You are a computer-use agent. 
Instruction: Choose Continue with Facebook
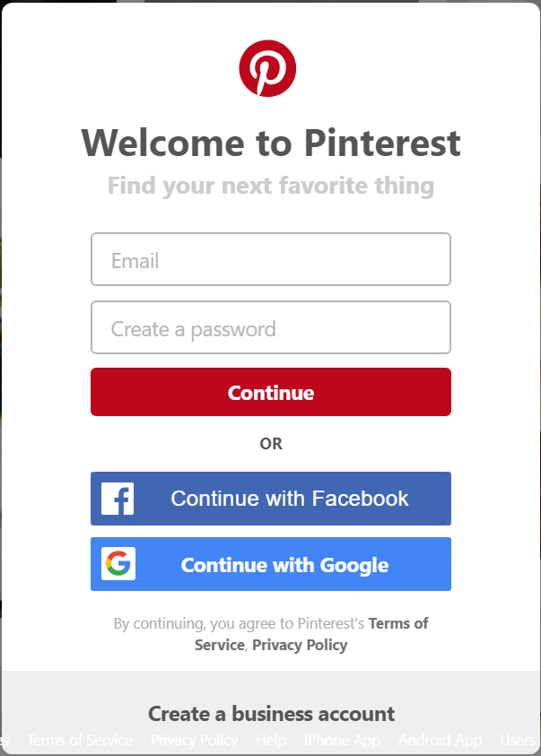click(270, 499)
